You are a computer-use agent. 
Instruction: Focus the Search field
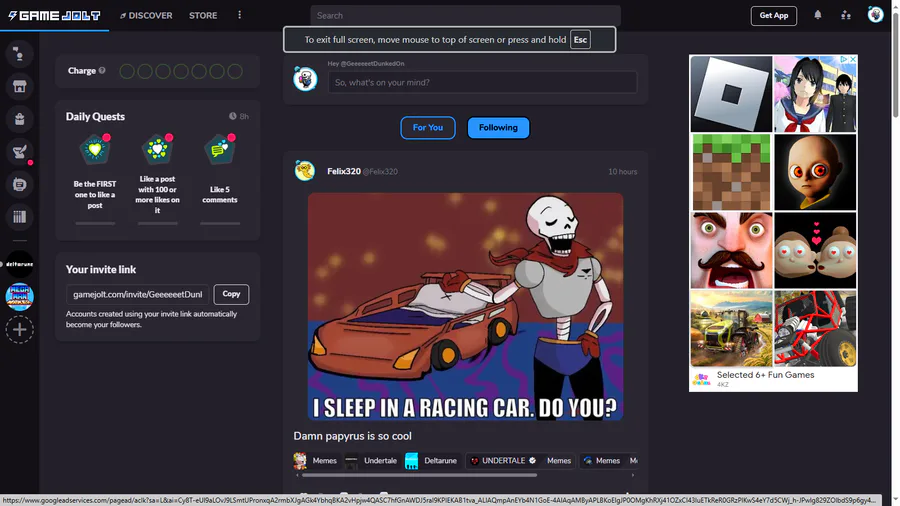465,15
